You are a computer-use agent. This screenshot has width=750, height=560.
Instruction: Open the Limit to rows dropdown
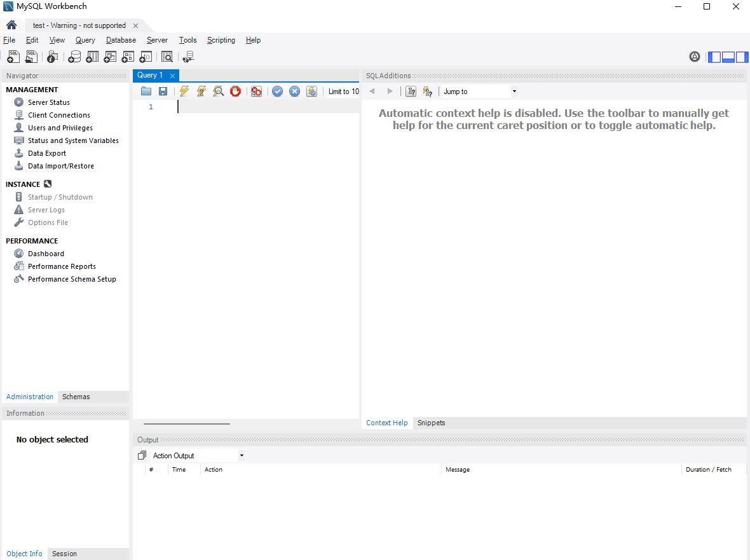(343, 92)
